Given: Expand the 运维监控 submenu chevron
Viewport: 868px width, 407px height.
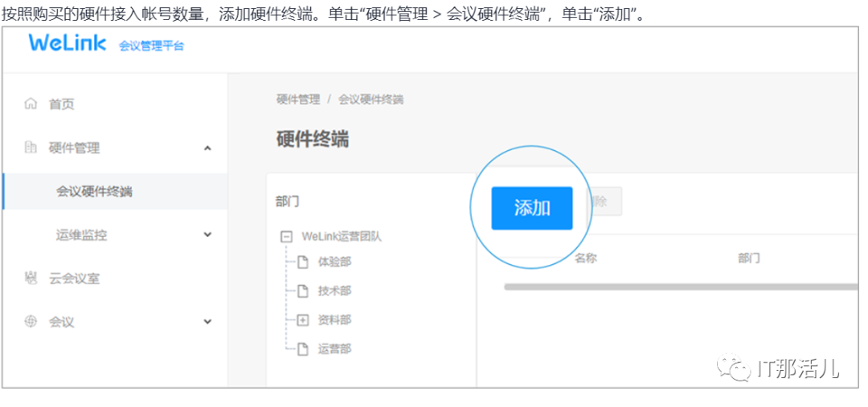Looking at the screenshot, I should 207,234.
